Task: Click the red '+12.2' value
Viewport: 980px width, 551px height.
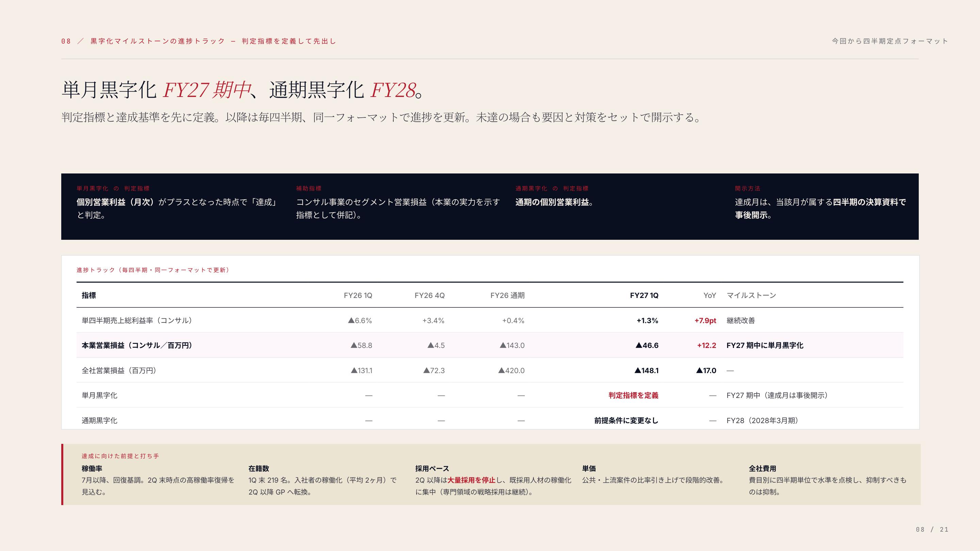Action: [706, 345]
